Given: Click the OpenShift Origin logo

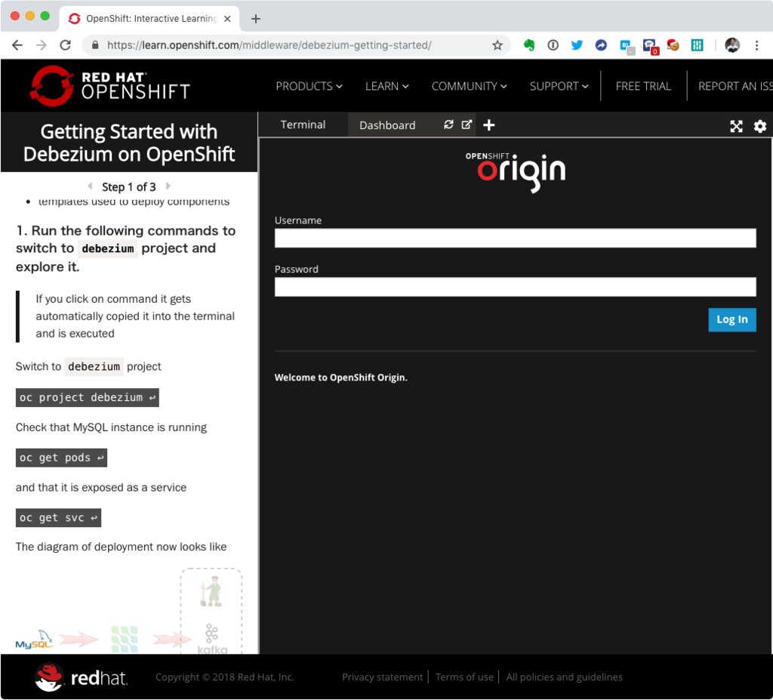Looking at the screenshot, I should click(515, 171).
